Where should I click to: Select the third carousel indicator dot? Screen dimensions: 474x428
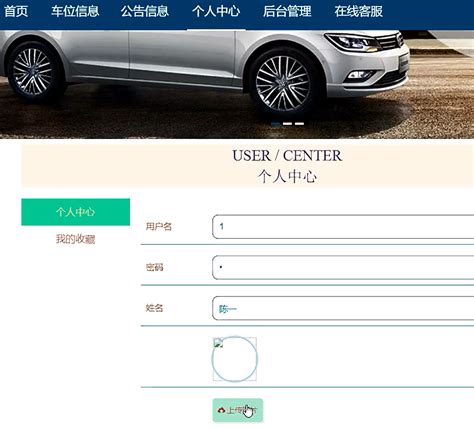click(x=299, y=124)
